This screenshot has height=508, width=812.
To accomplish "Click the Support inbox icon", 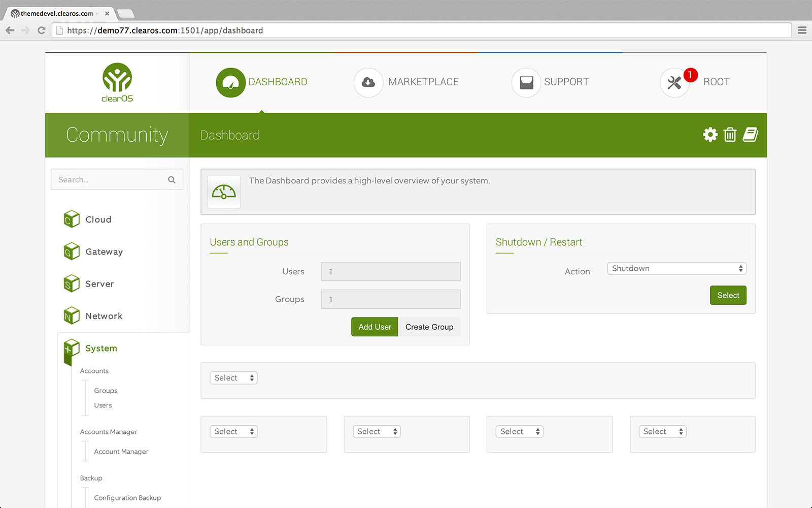I will tap(526, 82).
